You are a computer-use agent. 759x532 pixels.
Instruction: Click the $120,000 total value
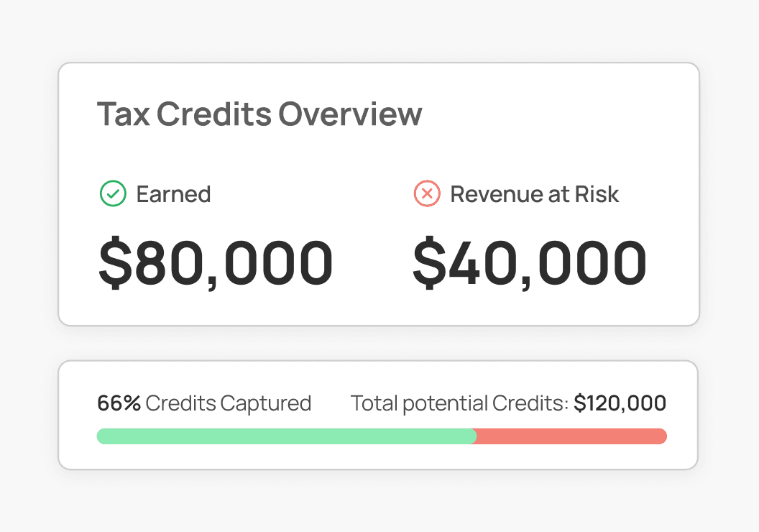point(621,403)
